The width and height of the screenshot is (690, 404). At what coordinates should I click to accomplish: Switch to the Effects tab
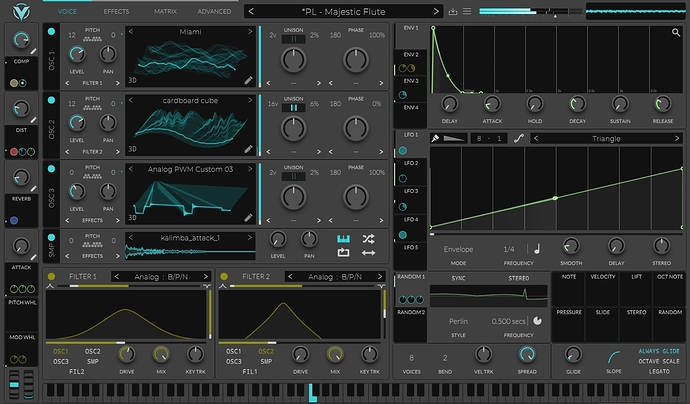tap(116, 11)
